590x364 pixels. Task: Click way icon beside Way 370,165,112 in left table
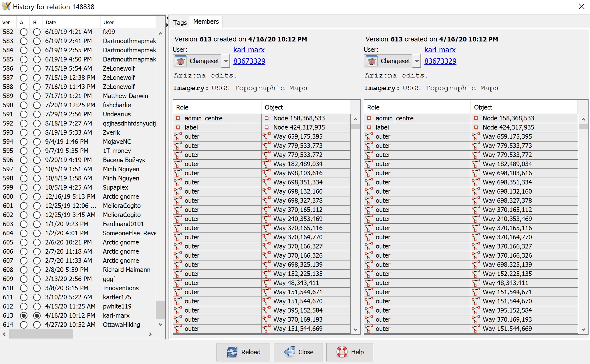point(267,210)
